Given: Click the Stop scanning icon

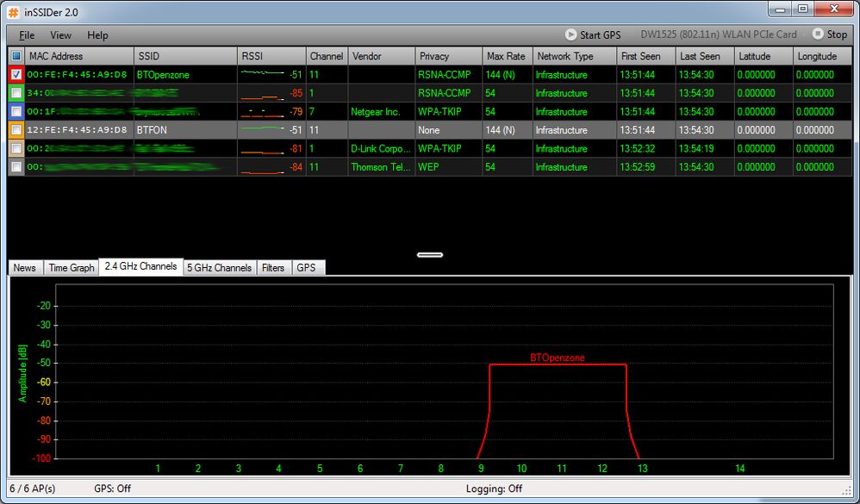Looking at the screenshot, I should click(x=818, y=34).
